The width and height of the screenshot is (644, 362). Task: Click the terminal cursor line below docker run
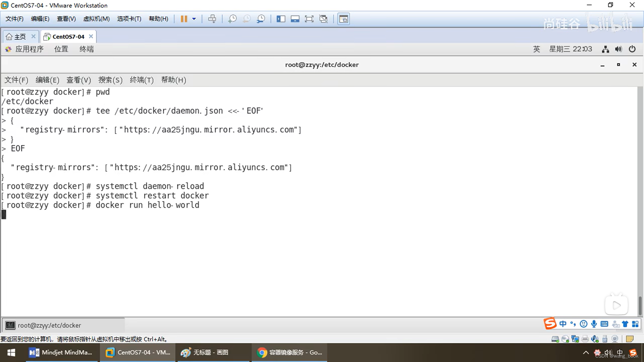[4, 215]
